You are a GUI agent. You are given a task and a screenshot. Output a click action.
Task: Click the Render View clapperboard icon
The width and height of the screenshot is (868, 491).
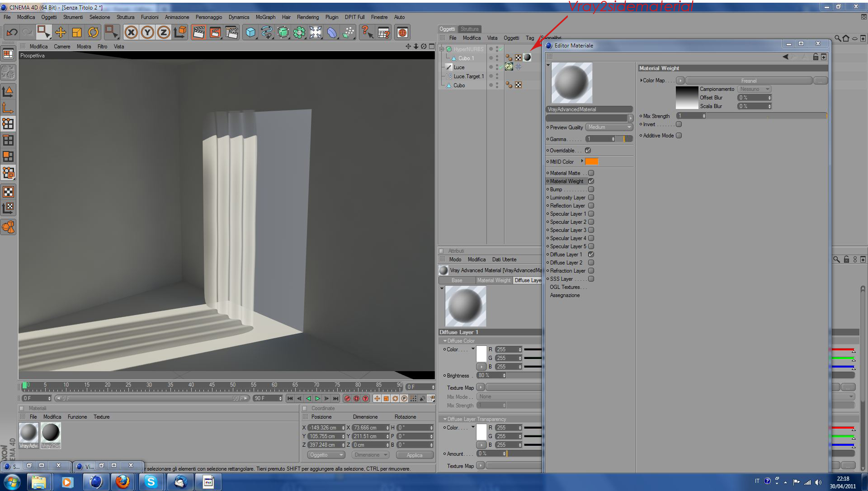198,32
